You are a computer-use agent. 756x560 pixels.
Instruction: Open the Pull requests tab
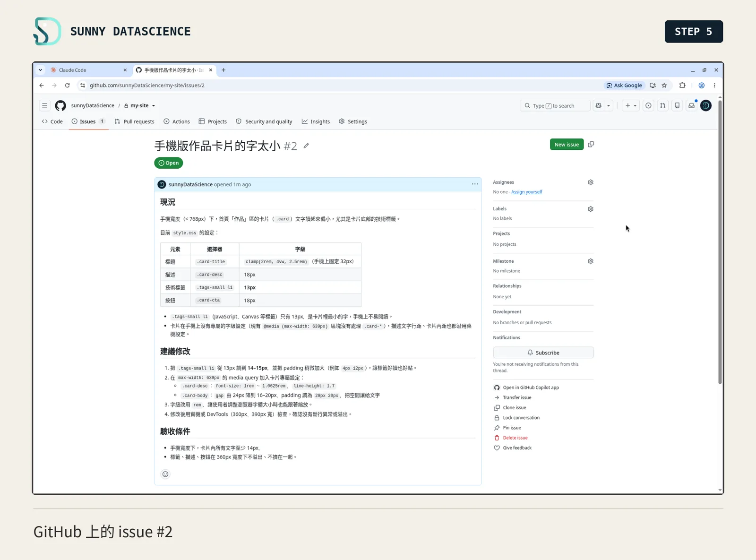pos(135,122)
